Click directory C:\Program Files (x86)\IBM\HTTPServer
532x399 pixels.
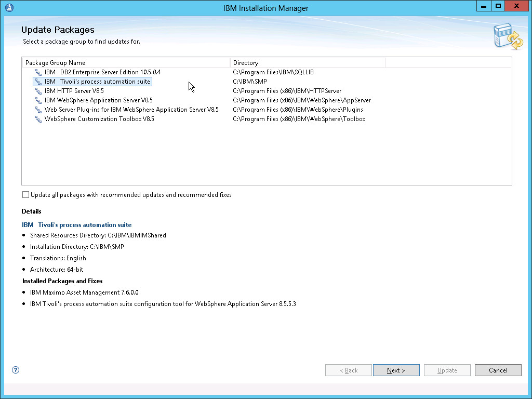[x=287, y=91]
